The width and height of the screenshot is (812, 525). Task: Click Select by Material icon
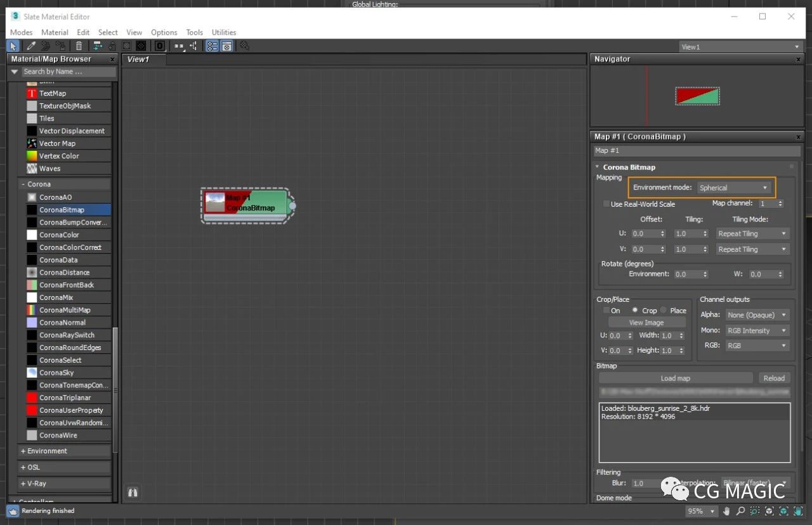point(245,46)
